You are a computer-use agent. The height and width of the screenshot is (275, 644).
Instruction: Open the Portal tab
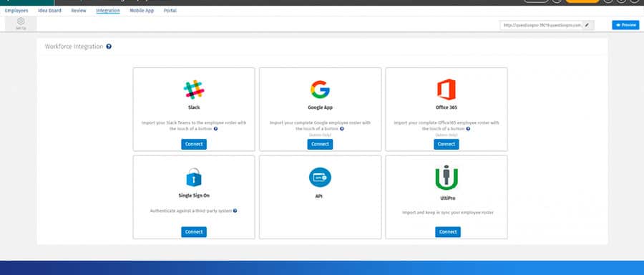(170, 11)
